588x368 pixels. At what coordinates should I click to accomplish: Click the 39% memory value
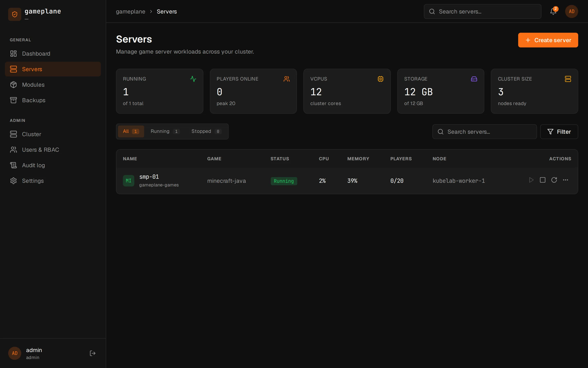pyautogui.click(x=352, y=181)
